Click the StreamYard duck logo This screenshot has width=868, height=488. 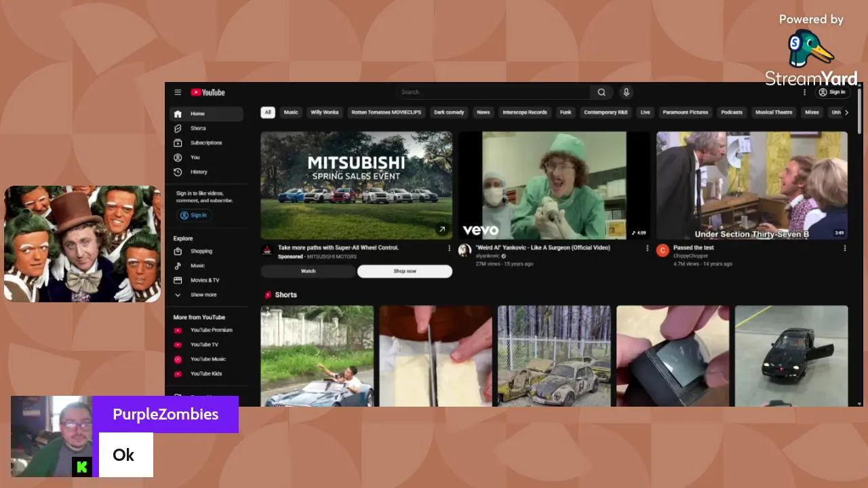[x=811, y=49]
